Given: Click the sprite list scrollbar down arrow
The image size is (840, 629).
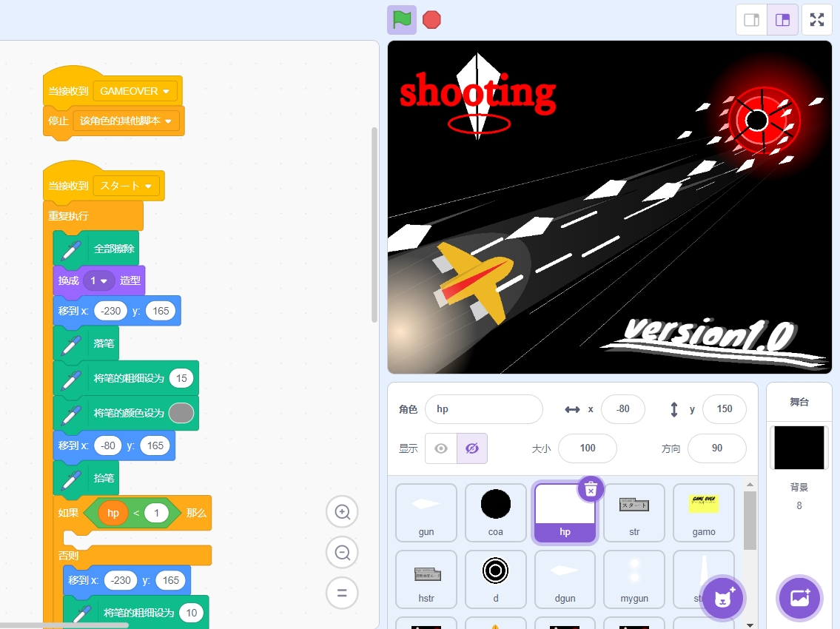Looking at the screenshot, I should (x=750, y=625).
